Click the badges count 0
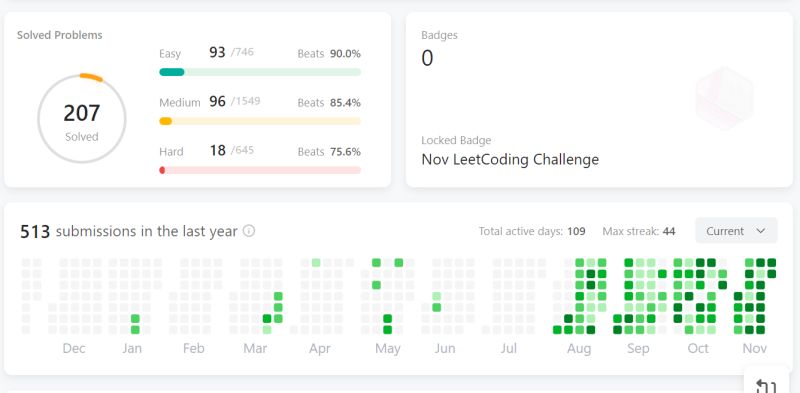Screen dimensions: 800x393 (x=427, y=58)
